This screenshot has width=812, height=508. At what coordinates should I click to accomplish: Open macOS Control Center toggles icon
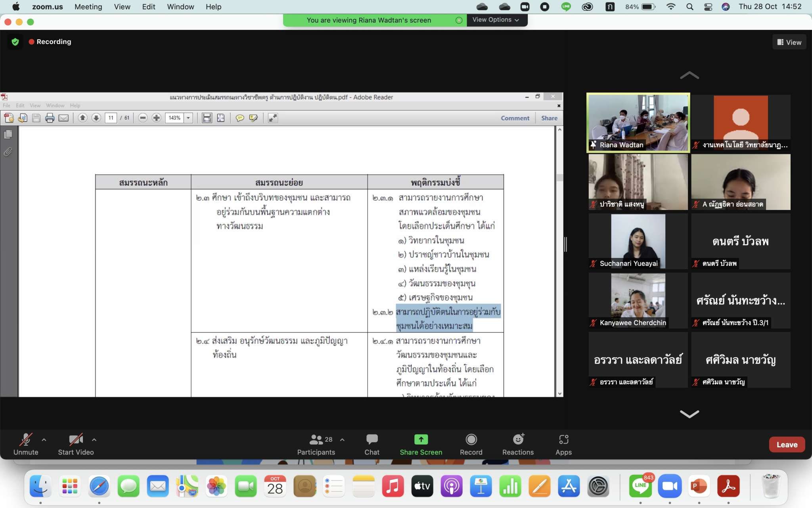(x=708, y=7)
